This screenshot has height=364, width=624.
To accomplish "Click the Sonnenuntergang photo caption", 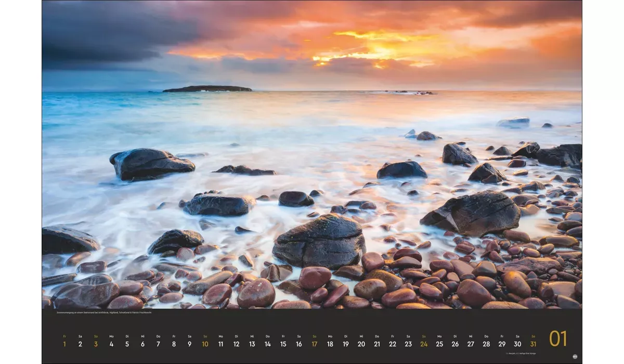I will click(103, 313).
